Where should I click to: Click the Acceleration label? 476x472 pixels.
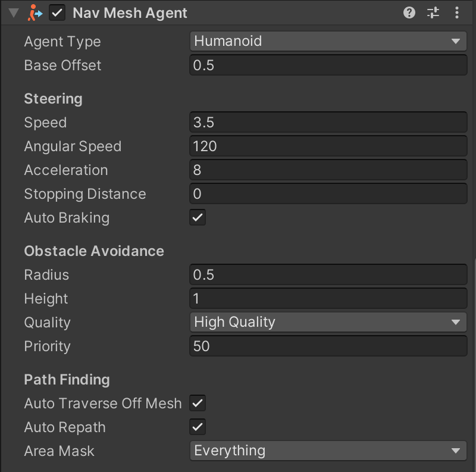click(66, 170)
